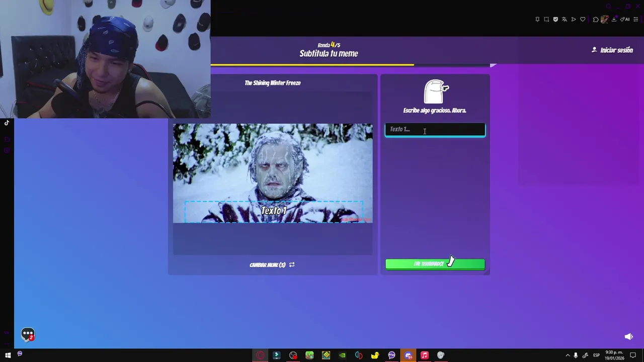Open the Minecraft grass block taskbar icon
Image resolution: width=644 pixels, height=362 pixels.
point(309,355)
